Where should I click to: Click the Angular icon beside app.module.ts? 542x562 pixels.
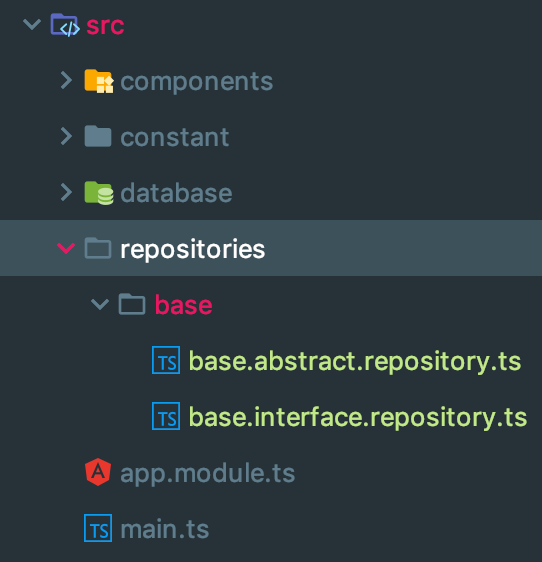[x=98, y=472]
